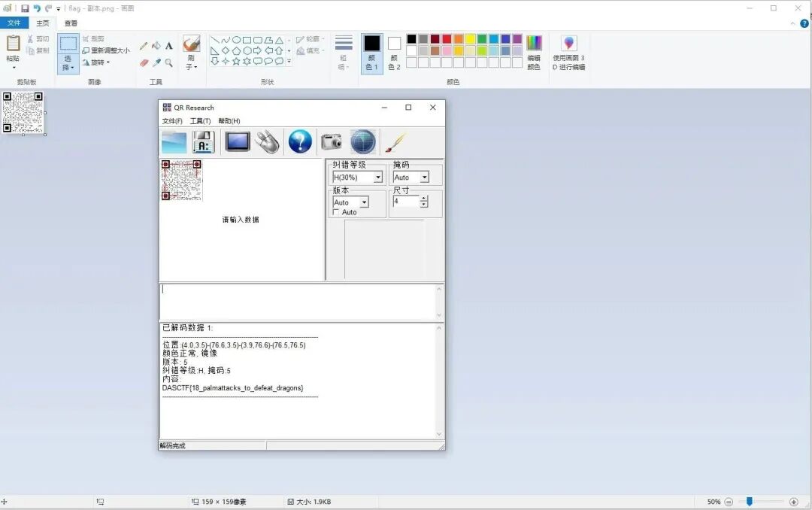Viewport: 812px width, 510px height.
Task: Open the 帮助(H) menu in QR Research
Action: (x=229, y=121)
